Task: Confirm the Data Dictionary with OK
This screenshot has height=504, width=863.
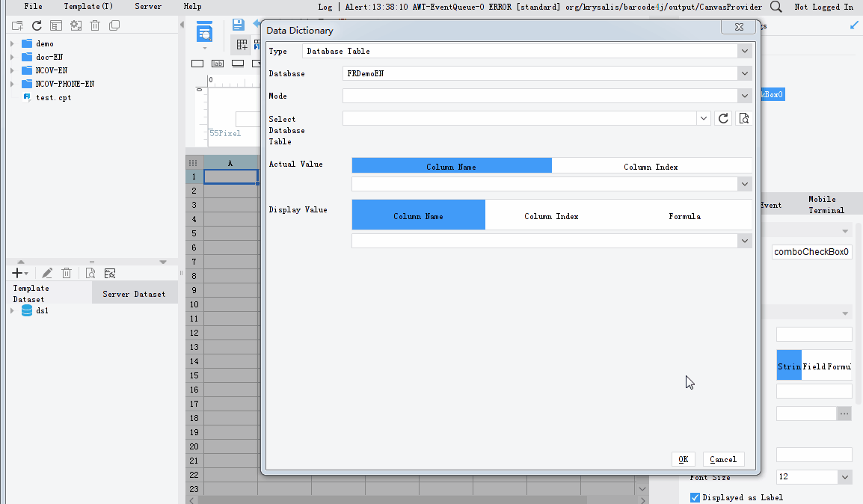Action: (683, 458)
